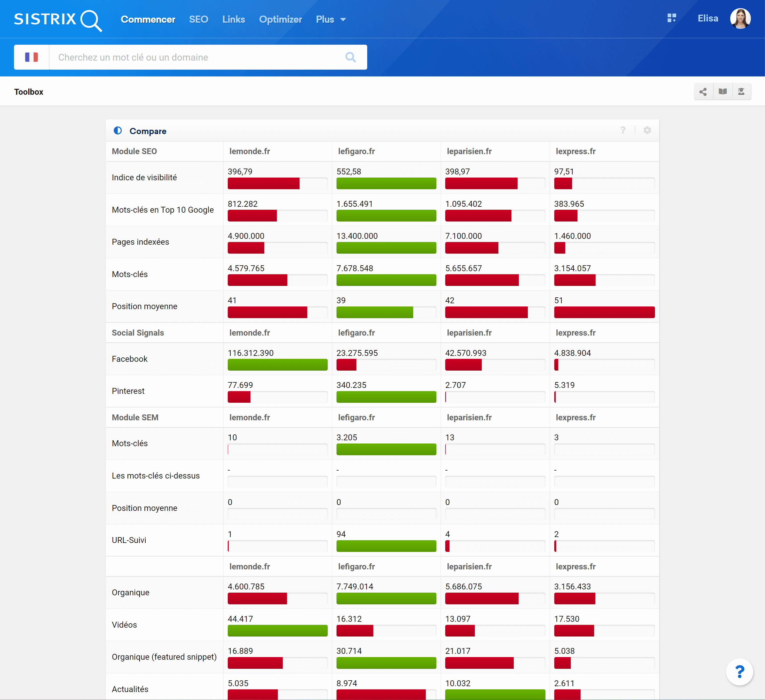Image resolution: width=765 pixels, height=700 pixels.
Task: Open the Optimizer menu item
Action: click(280, 19)
